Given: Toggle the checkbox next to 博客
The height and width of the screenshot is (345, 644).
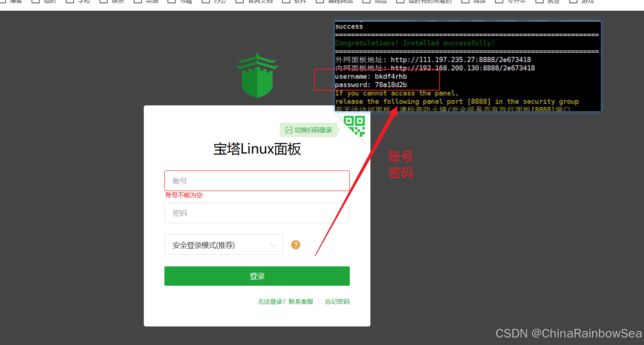Looking at the screenshot, I should tap(3, 2).
